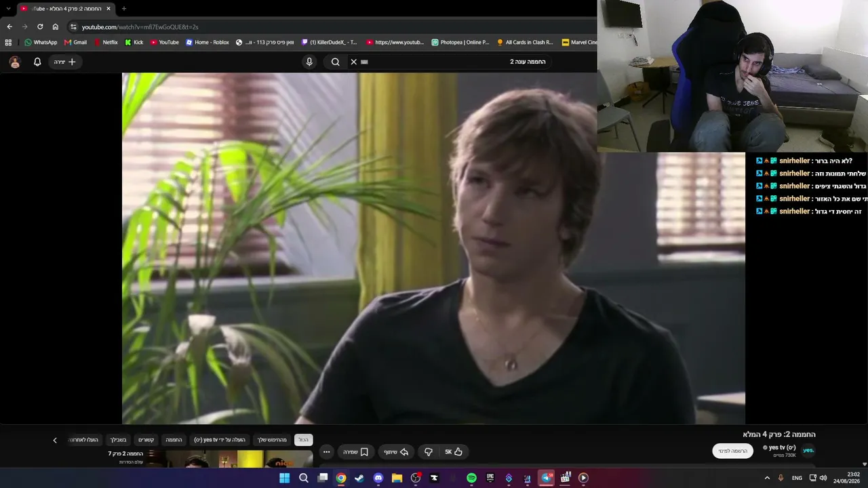Open YouTube notifications bell
Image resolution: width=868 pixels, height=488 pixels.
tap(37, 62)
